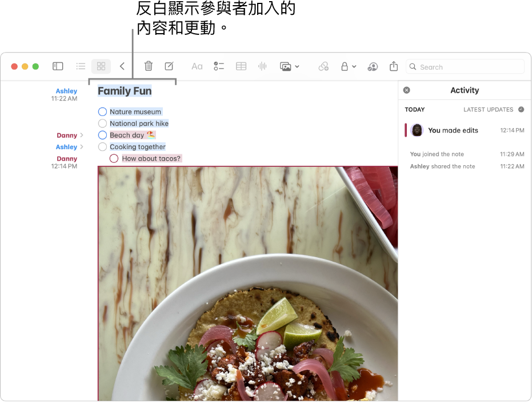Check off Beach day item
532x403 pixels.
102,135
